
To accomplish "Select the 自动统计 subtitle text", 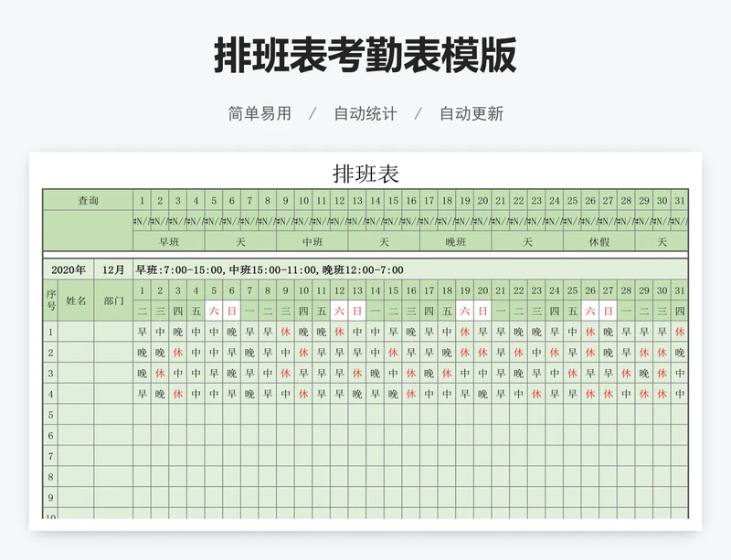I will coord(365,114).
